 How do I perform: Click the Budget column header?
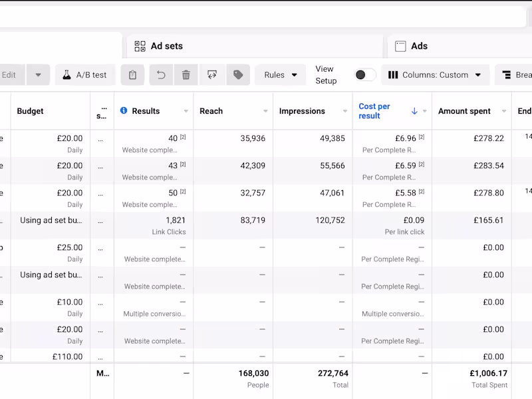tap(30, 111)
